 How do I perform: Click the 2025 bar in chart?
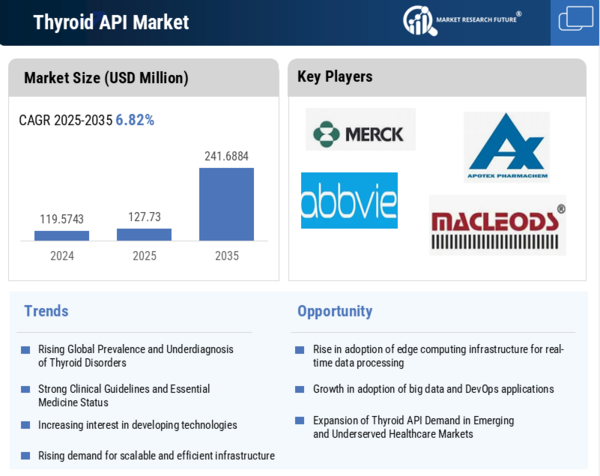click(144, 235)
